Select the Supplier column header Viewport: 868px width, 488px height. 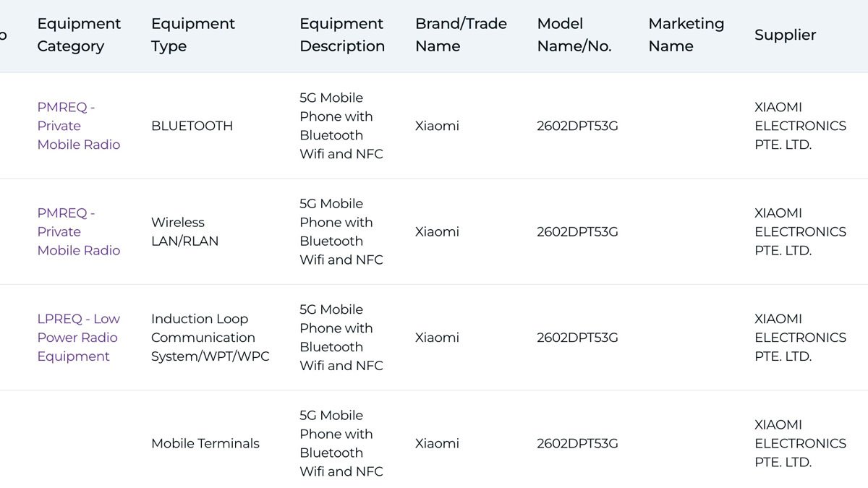pyautogui.click(x=785, y=35)
